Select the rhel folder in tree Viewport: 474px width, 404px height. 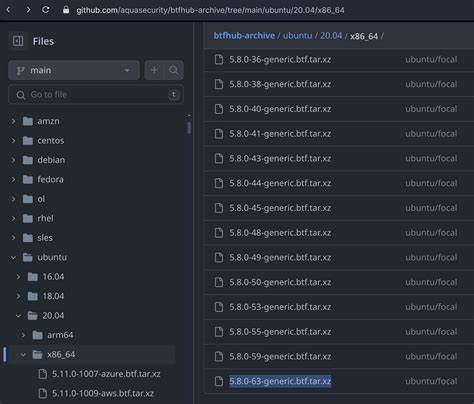click(45, 218)
